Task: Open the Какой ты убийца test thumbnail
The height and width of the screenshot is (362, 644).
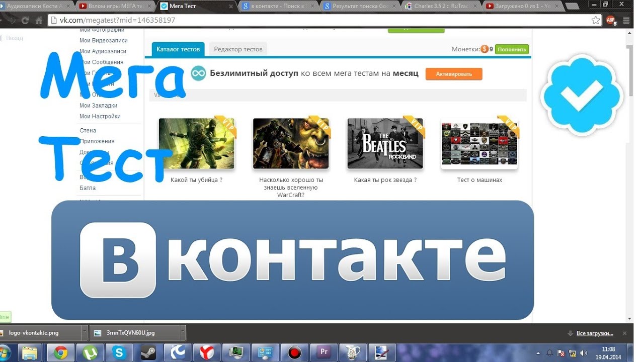Action: point(197,144)
